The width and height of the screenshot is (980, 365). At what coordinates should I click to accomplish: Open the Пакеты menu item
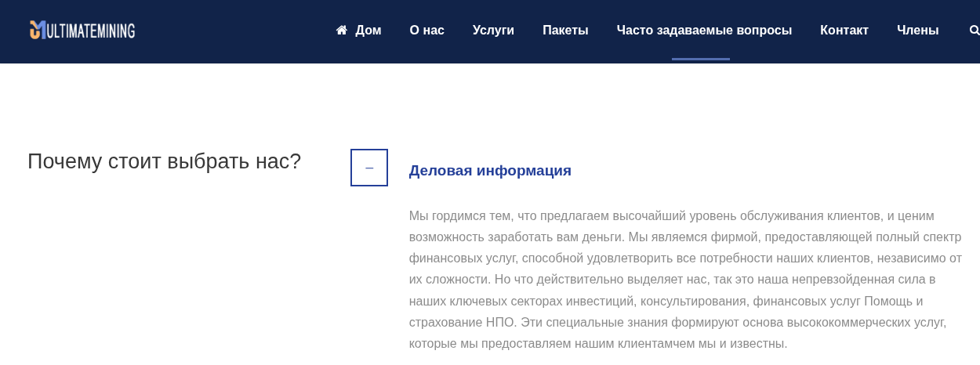565,31
